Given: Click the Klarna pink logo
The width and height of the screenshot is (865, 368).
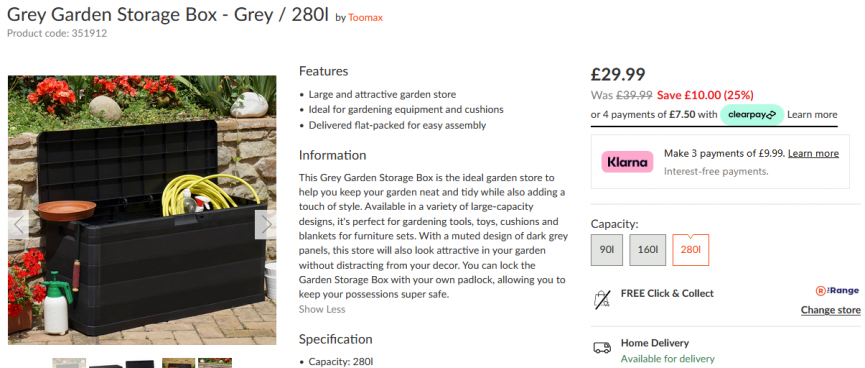Looking at the screenshot, I should pyautogui.click(x=627, y=162).
